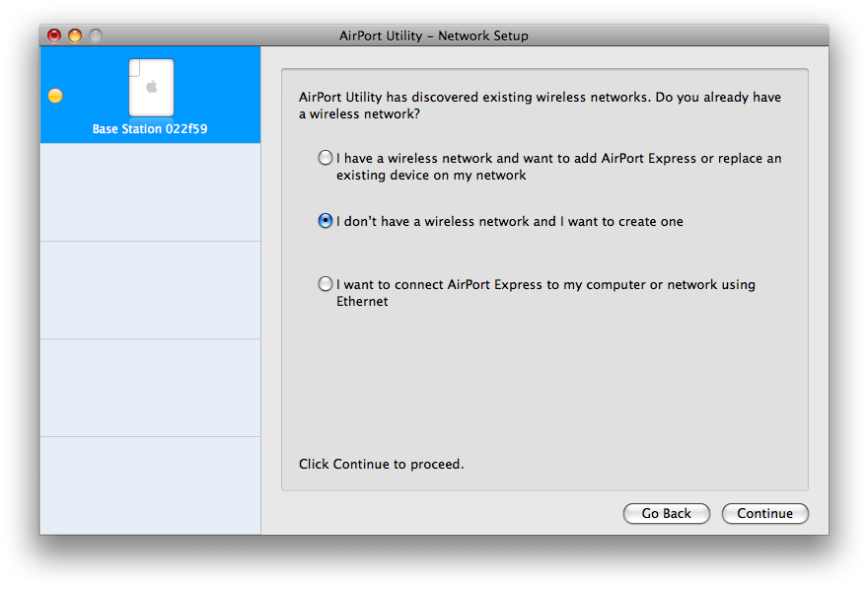The height and width of the screenshot is (589, 868).
Task: Click the "AirPort Utility – Network Setup" title
Action: [434, 36]
